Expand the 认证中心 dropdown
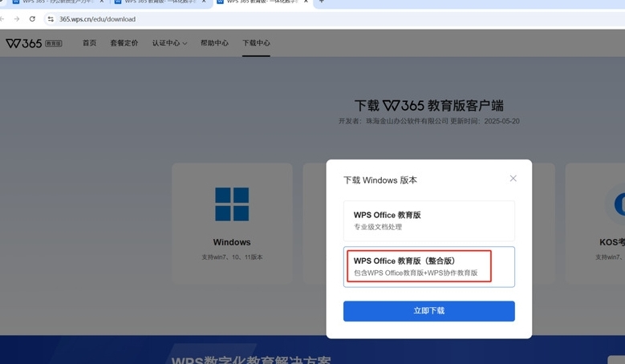 pos(169,42)
